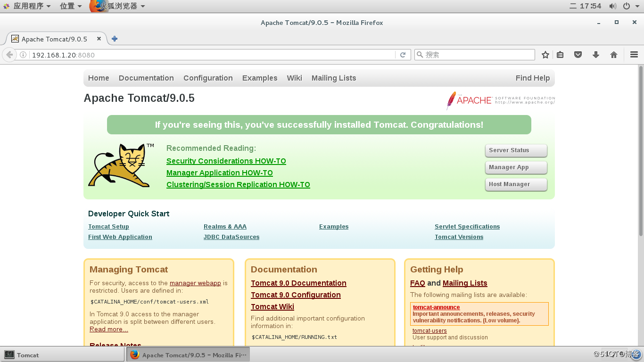Open the Servlet Specifications link
Screen dimensions: 644x362
click(x=467, y=227)
